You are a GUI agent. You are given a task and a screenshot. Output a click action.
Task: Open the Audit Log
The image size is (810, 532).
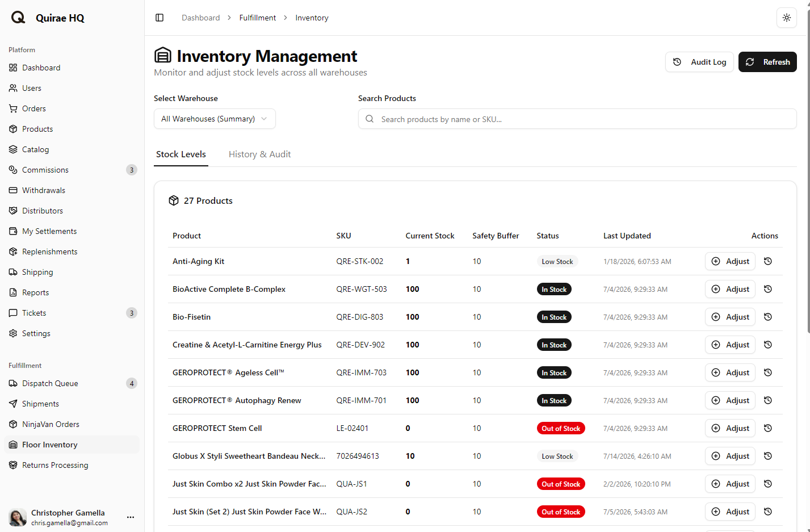coord(699,62)
